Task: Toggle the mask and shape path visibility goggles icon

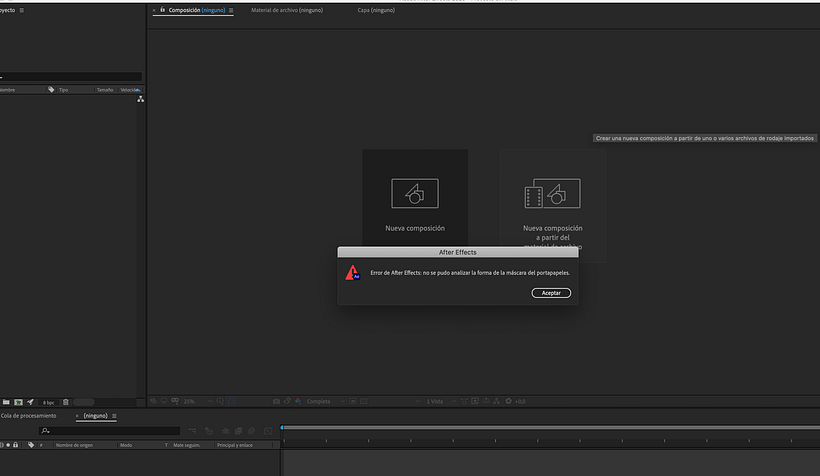Action: (x=175, y=401)
